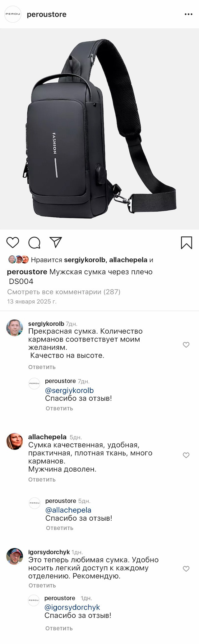Open comments via speech bubble icon
The height and width of the screenshot is (644, 199).
[34, 243]
